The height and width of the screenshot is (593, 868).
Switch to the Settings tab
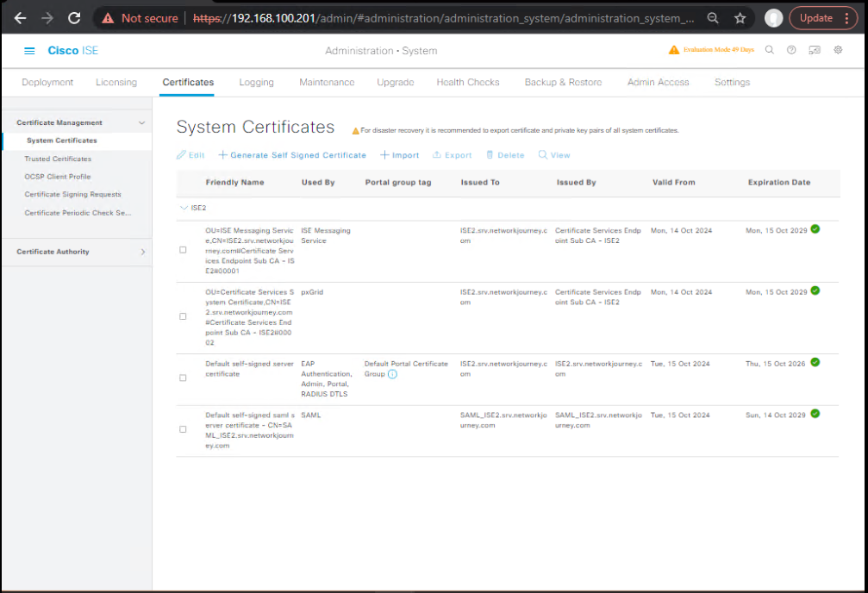click(x=733, y=83)
